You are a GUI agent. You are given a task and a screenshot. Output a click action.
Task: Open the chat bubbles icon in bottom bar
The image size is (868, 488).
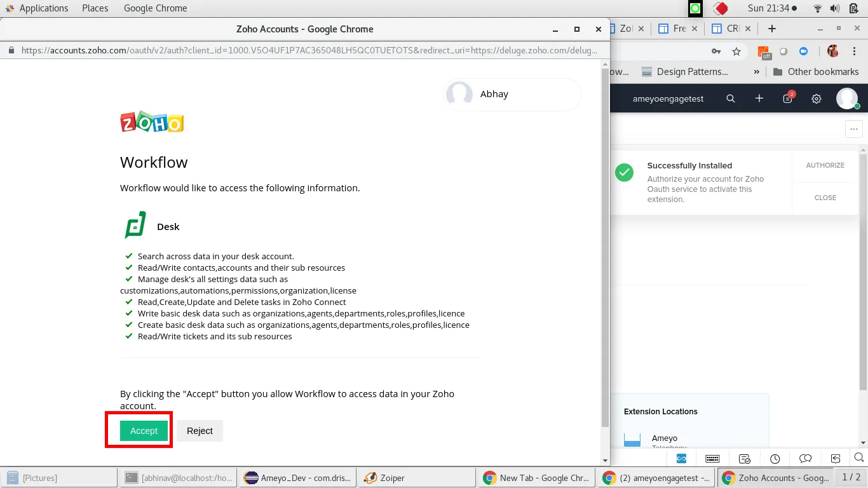pyautogui.click(x=805, y=458)
